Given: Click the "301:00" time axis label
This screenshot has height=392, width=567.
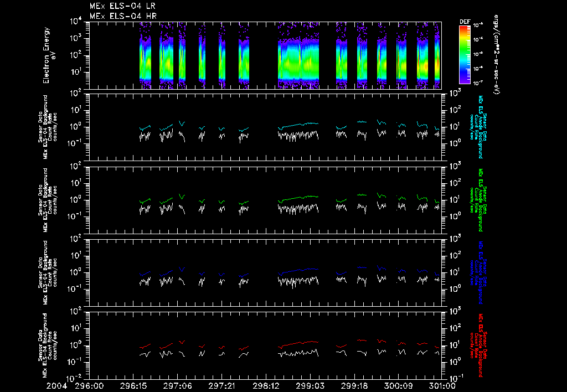Looking at the screenshot, I should pos(441,386).
